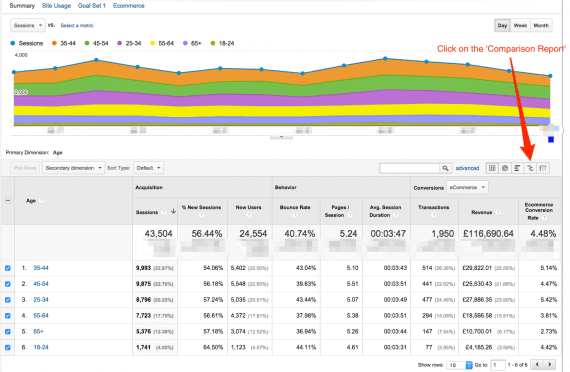Click the Go to page number field
Screen dimensions: 570x372
tap(498, 365)
